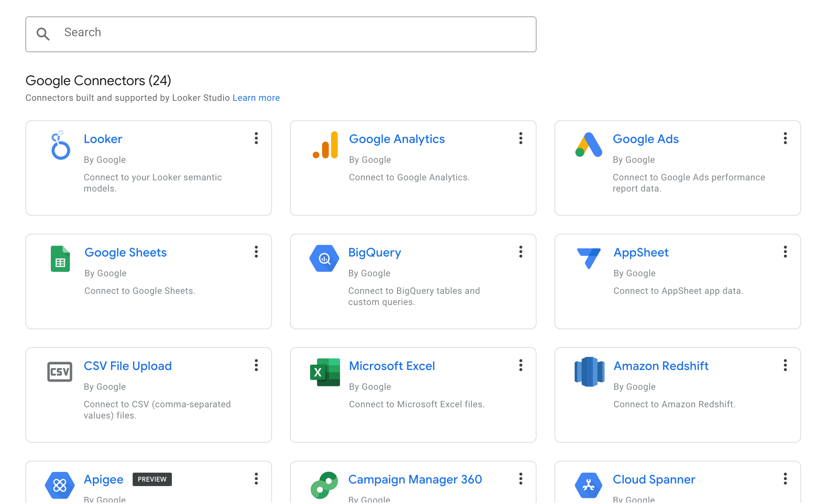Open the three-dot menu on AppSheet card

tap(785, 252)
